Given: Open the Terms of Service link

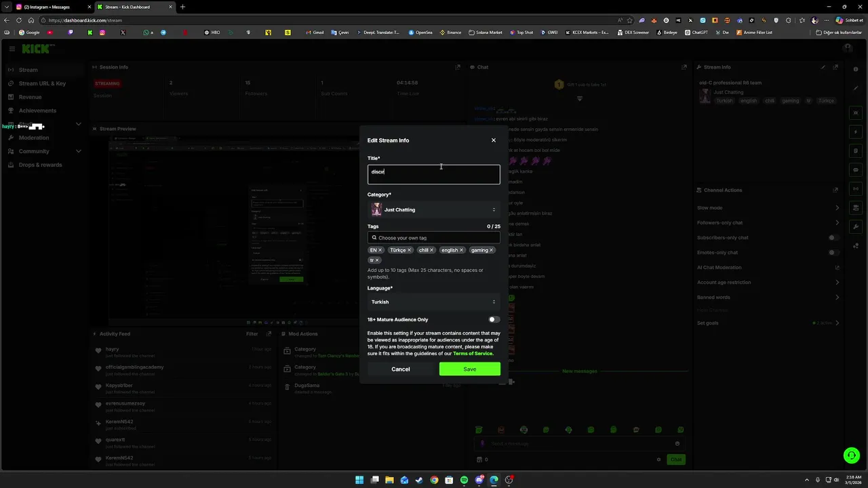Looking at the screenshot, I should 473,353.
